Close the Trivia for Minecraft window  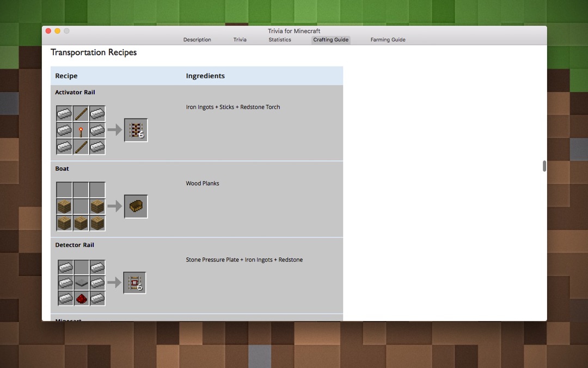[48, 31]
